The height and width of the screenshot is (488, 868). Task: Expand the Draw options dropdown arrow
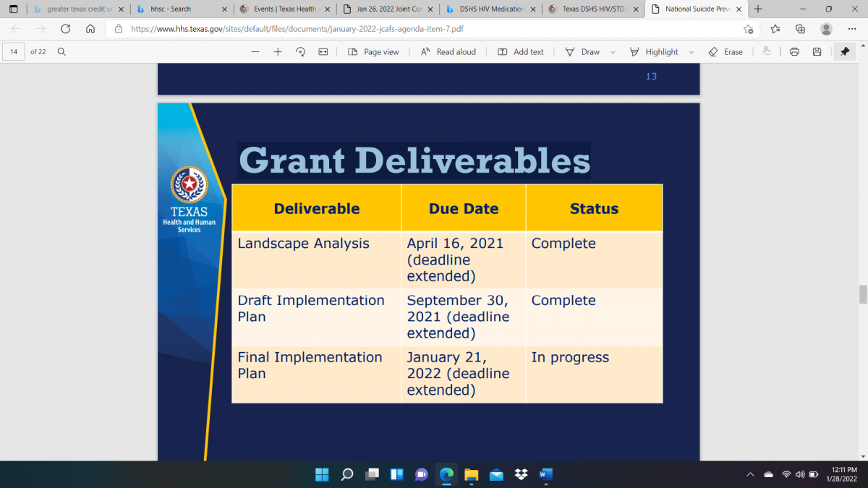pos(613,52)
